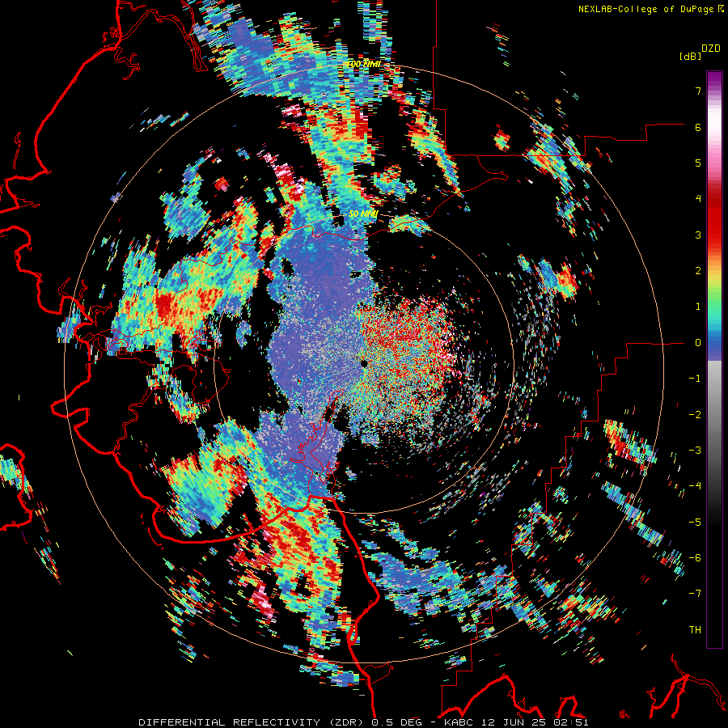Click the -4 value on the color scale
The width and height of the screenshot is (728, 728).
pos(695,486)
